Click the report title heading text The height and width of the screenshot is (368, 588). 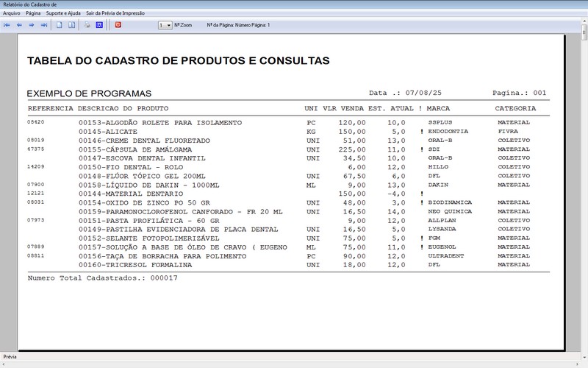point(178,60)
